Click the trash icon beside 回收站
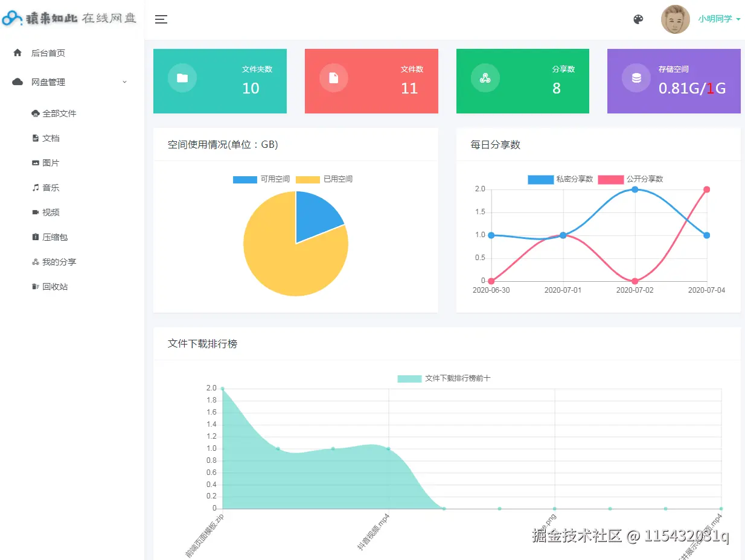 [35, 287]
